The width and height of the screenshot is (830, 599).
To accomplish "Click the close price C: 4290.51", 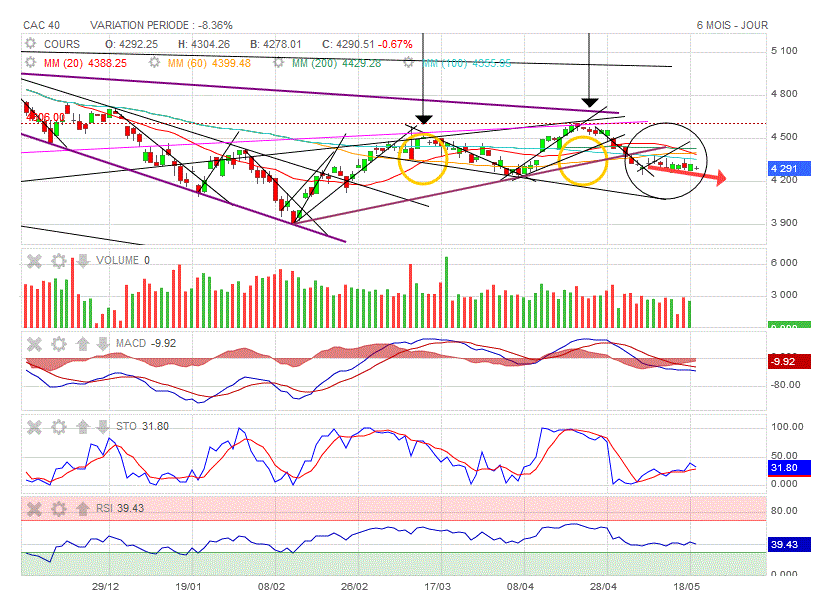I will [348, 44].
